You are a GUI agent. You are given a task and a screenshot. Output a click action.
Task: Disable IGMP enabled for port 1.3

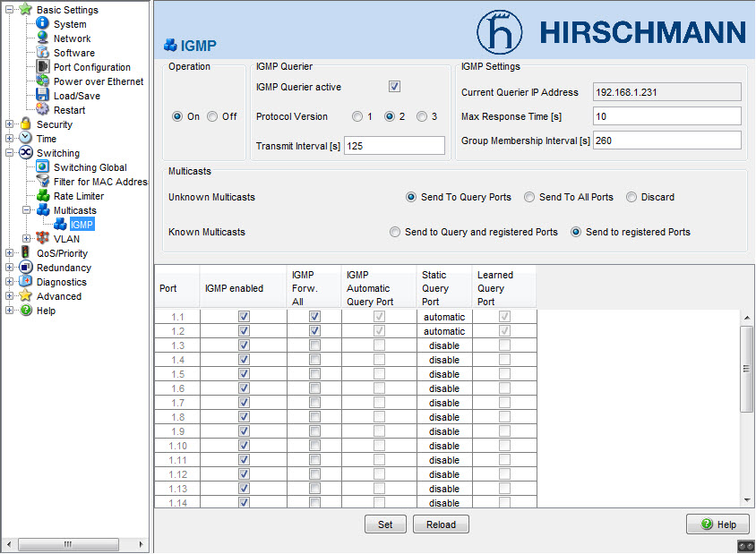(x=245, y=345)
